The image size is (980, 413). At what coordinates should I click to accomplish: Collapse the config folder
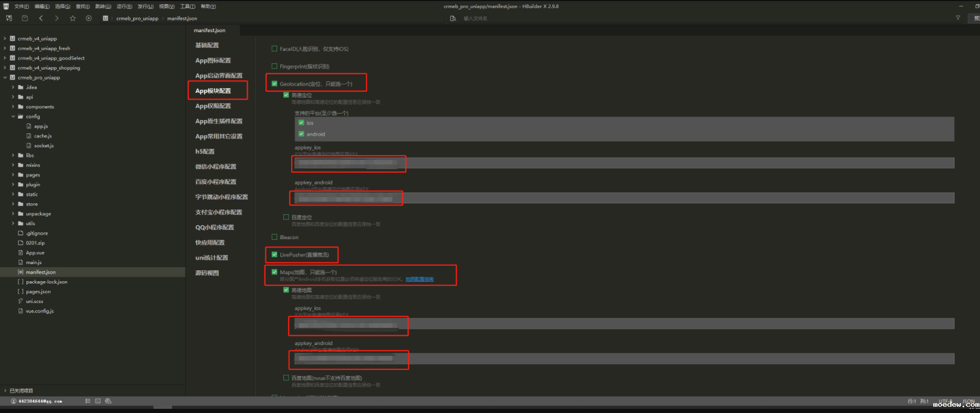tap(13, 117)
